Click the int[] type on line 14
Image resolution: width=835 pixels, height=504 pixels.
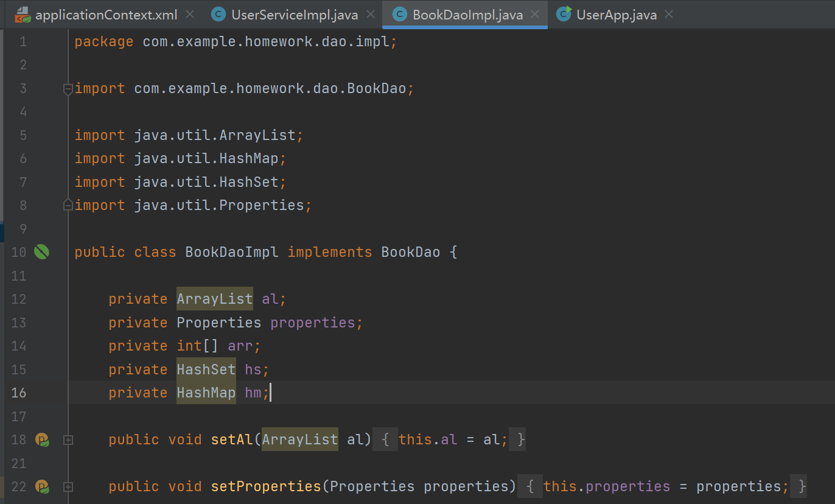pos(198,346)
